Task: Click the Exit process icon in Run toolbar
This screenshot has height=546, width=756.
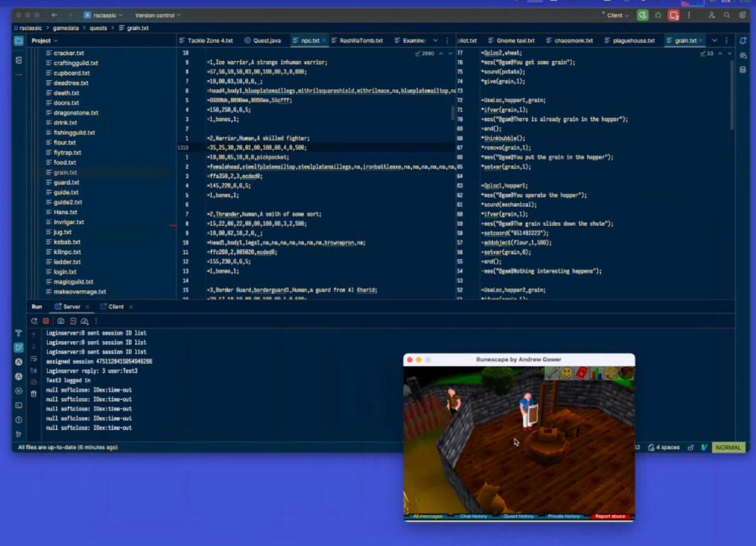Action: (x=73, y=321)
